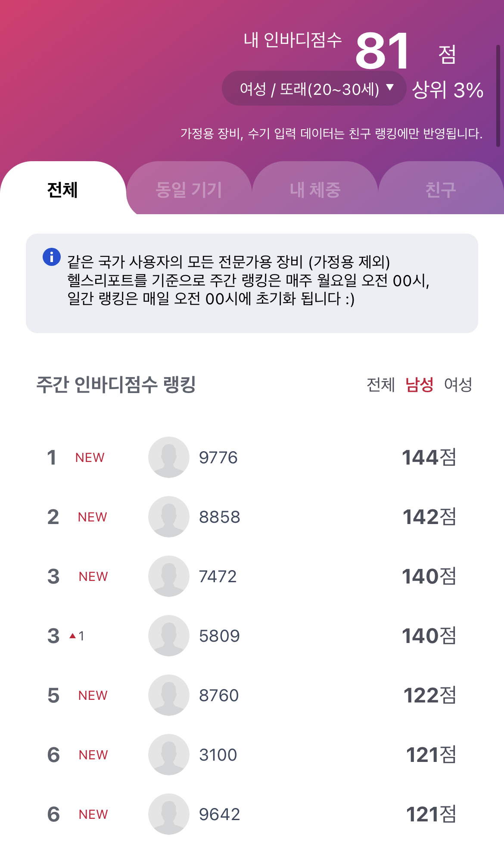
Task: Click the dropdown arrow beside 또래(20~30세)
Action: [x=390, y=87]
